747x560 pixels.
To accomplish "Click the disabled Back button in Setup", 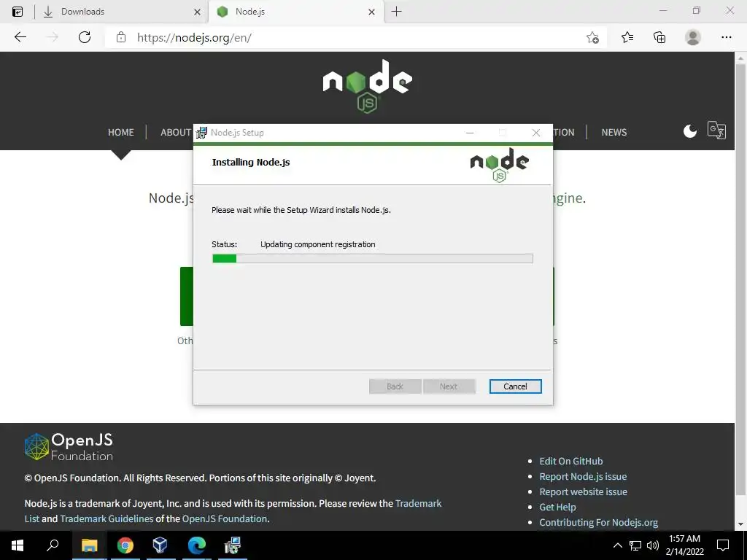I will point(395,386).
